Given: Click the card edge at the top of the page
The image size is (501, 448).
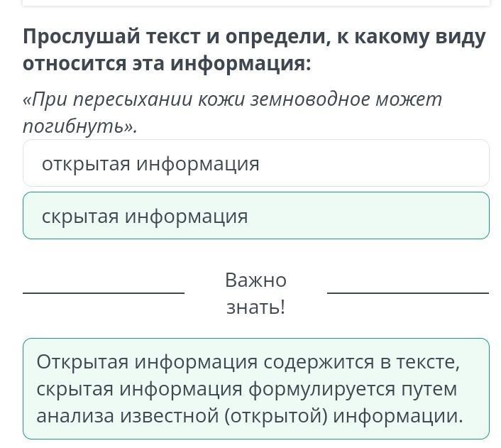Looking at the screenshot, I should [256, 3].
